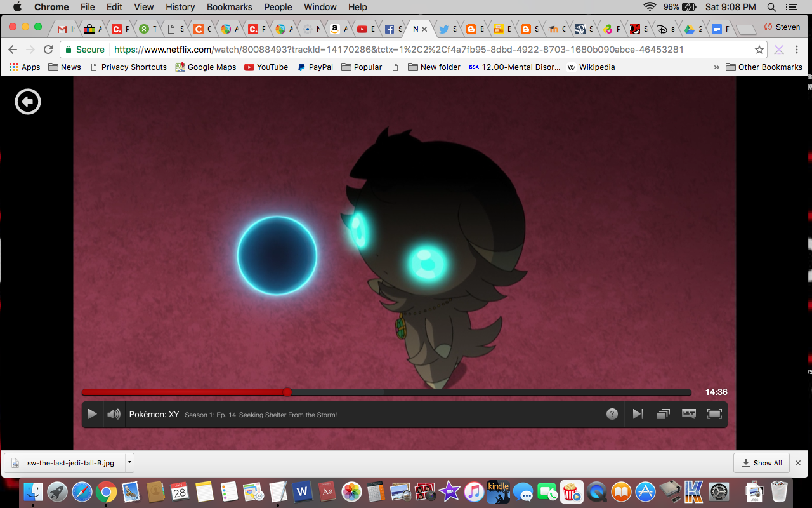The width and height of the screenshot is (812, 508).
Task: Seek ahead on the unplayed progress bar
Action: pos(489,392)
